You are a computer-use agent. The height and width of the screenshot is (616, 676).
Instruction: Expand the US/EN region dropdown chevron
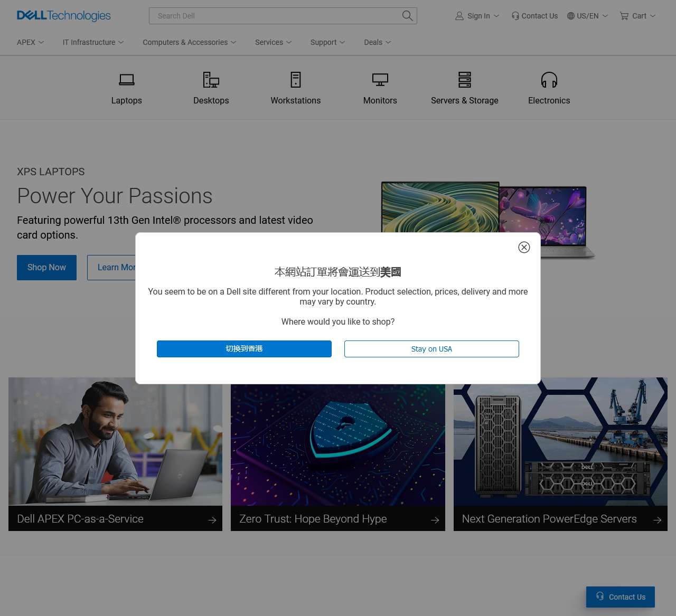[605, 16]
